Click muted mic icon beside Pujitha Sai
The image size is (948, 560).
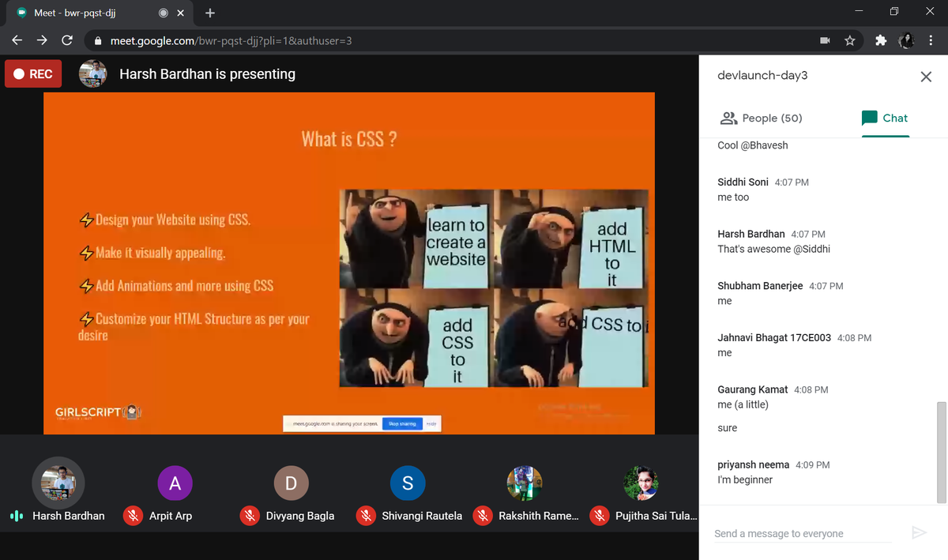[600, 516]
